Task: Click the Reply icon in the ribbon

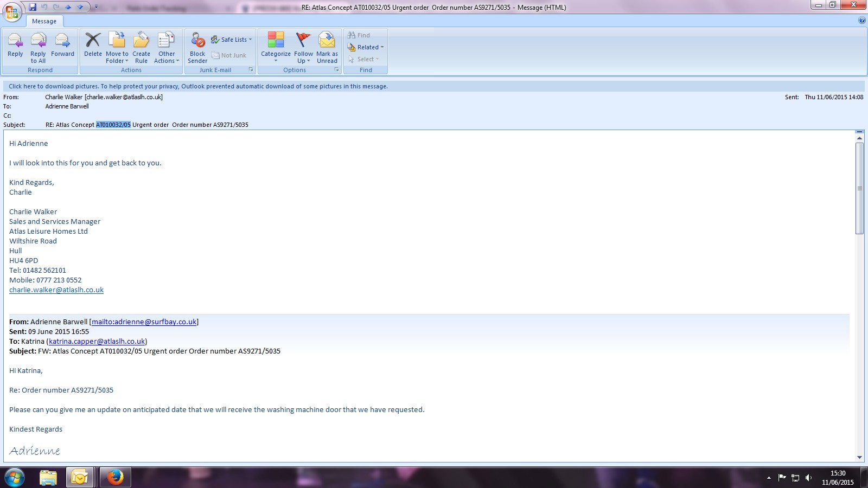Action: (15, 46)
